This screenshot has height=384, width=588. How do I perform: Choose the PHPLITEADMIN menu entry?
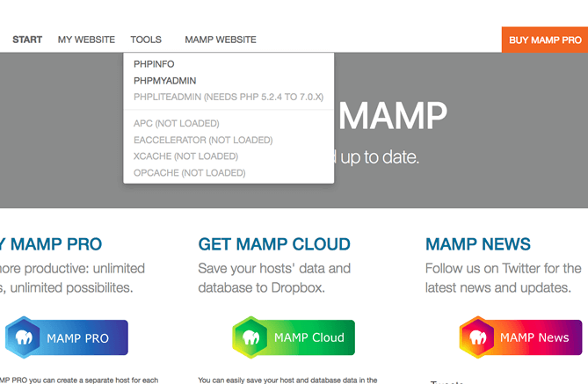[229, 97]
